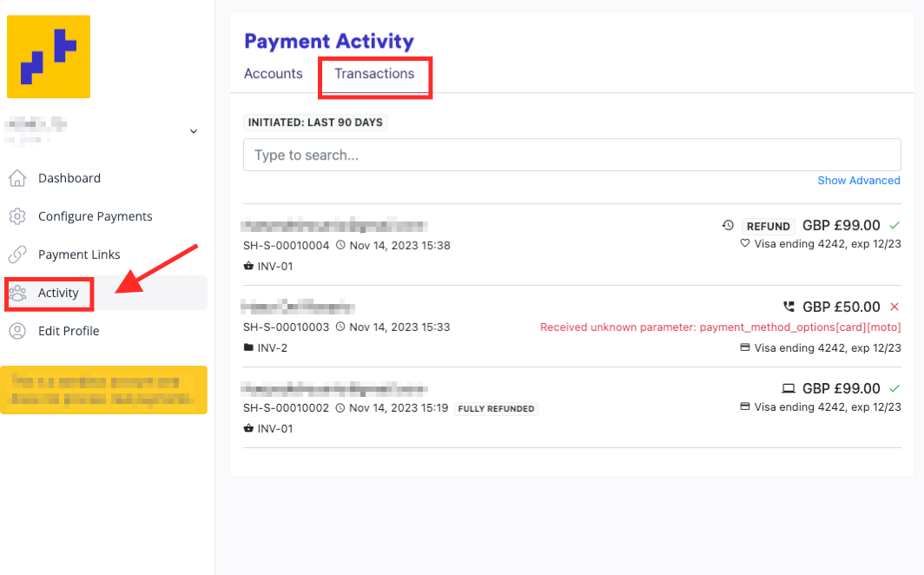Click the Edit Profile user icon
The width and height of the screenshot is (924, 575).
(17, 331)
